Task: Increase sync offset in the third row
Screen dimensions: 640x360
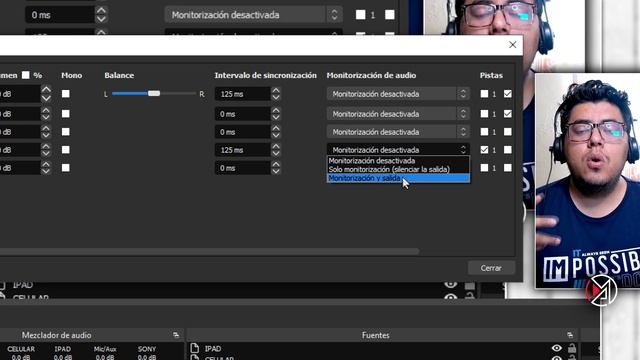Action: [276, 128]
